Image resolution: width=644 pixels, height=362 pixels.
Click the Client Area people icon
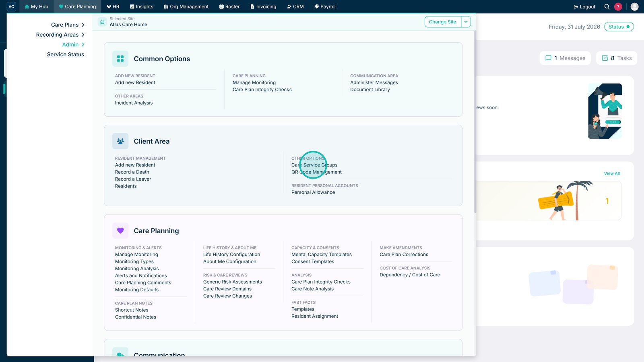(x=120, y=141)
